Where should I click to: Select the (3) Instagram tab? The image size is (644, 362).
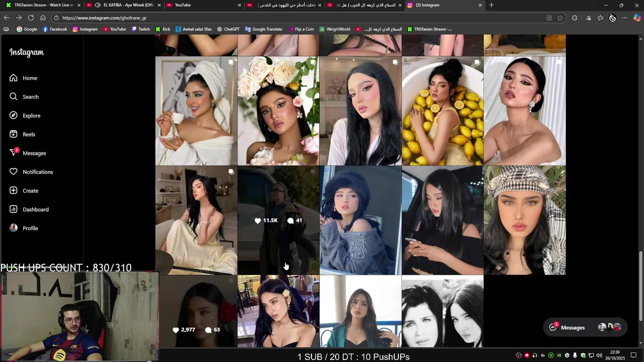(x=445, y=5)
